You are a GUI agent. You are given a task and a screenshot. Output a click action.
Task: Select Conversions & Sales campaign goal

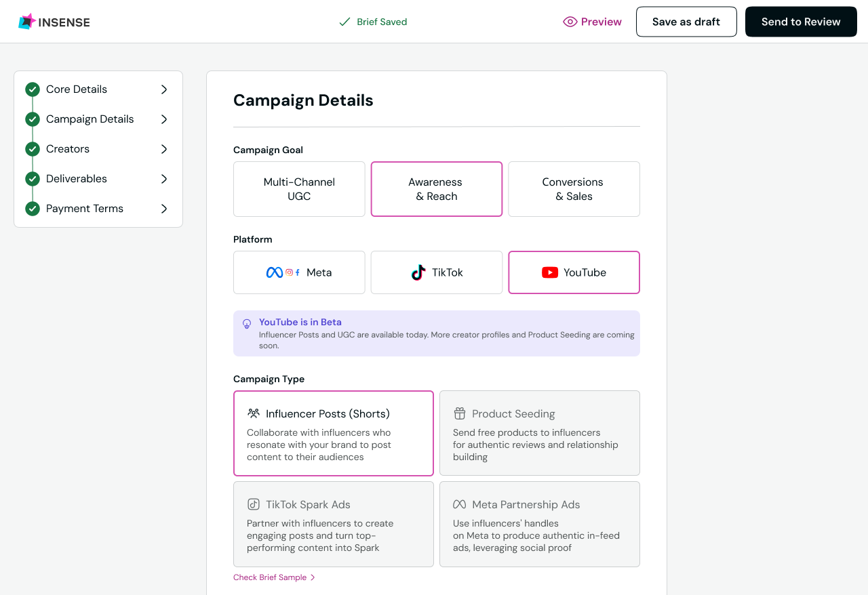574,189
